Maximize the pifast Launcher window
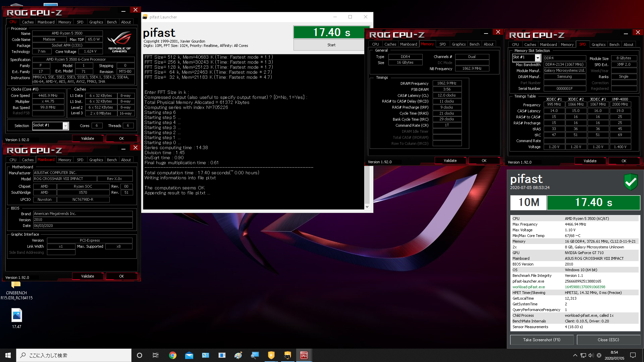 point(350,17)
